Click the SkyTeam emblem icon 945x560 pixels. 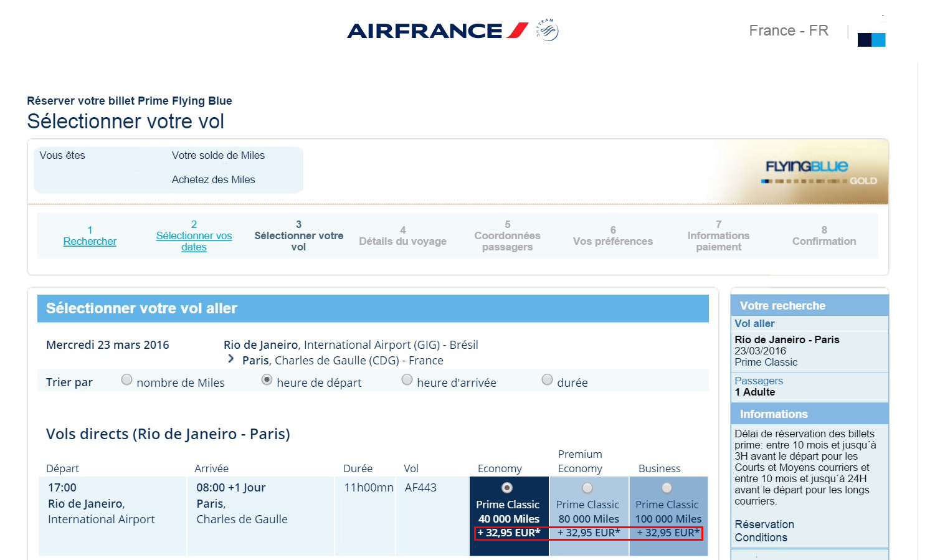pyautogui.click(x=548, y=29)
